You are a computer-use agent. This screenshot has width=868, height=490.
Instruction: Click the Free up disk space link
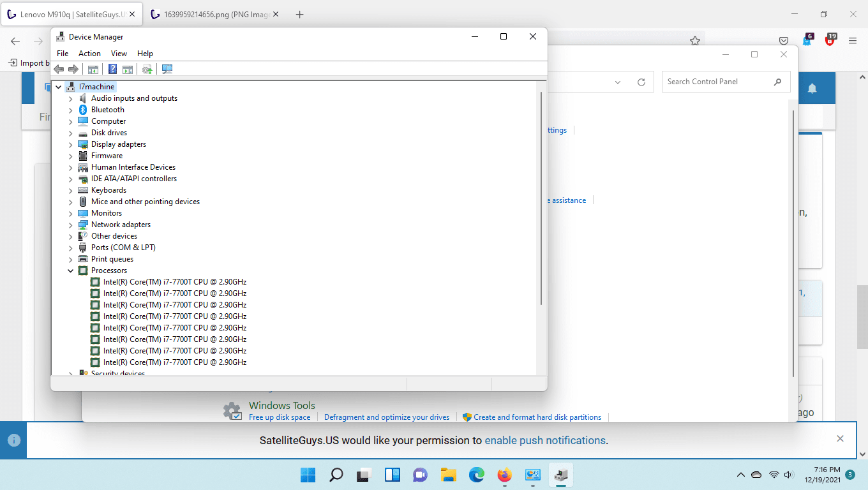pyautogui.click(x=280, y=417)
